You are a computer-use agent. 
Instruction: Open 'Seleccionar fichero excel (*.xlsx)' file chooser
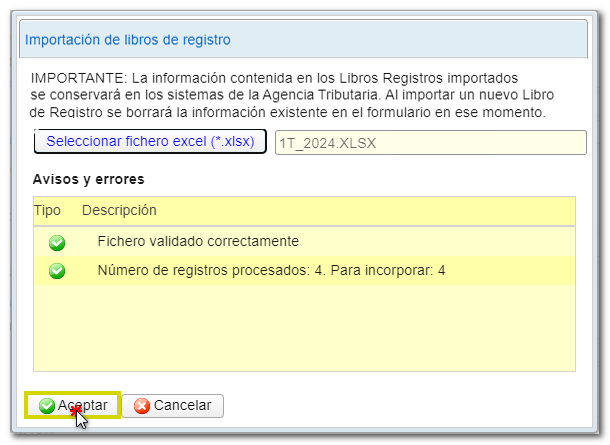tap(150, 142)
